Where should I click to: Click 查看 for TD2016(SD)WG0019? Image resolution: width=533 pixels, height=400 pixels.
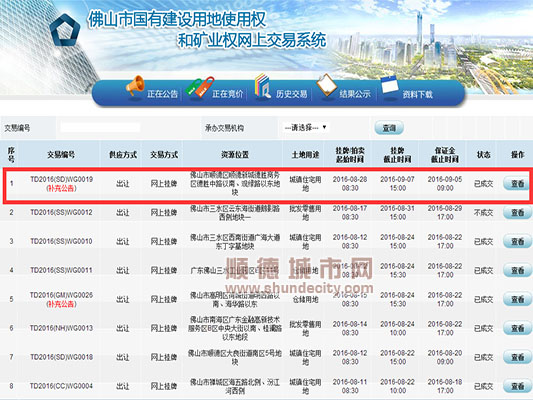[x=517, y=184]
